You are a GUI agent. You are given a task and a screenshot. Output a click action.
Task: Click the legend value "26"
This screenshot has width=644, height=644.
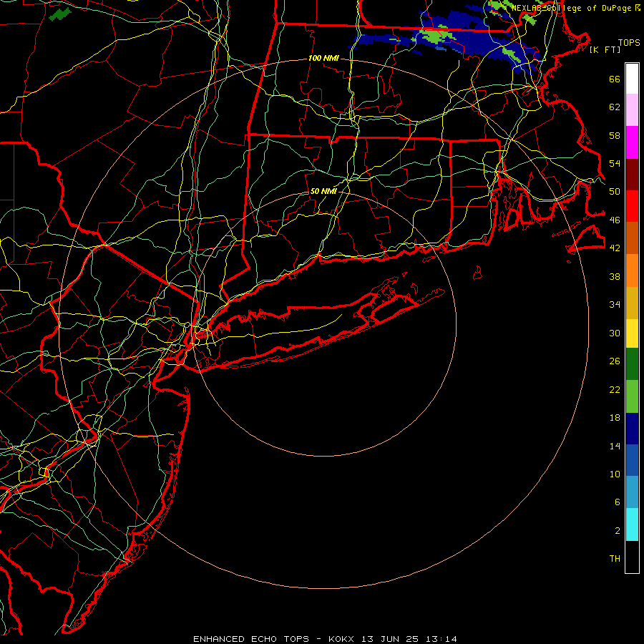(615, 361)
